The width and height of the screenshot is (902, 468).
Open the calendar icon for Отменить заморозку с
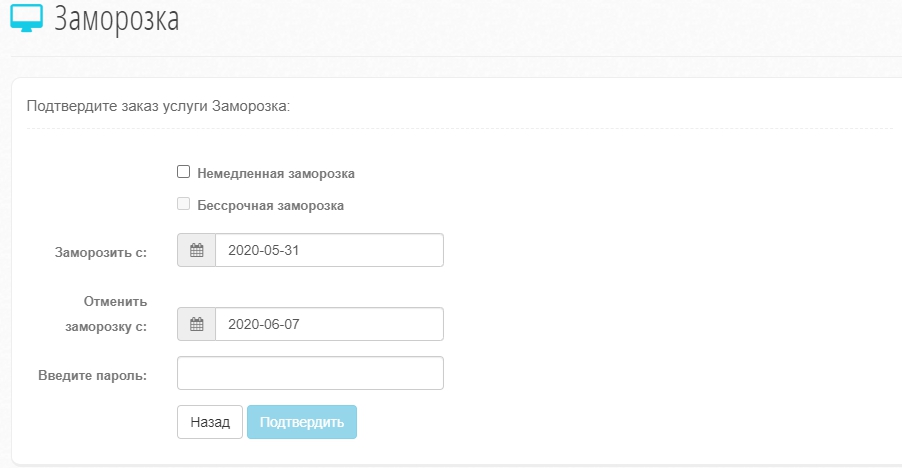197,324
